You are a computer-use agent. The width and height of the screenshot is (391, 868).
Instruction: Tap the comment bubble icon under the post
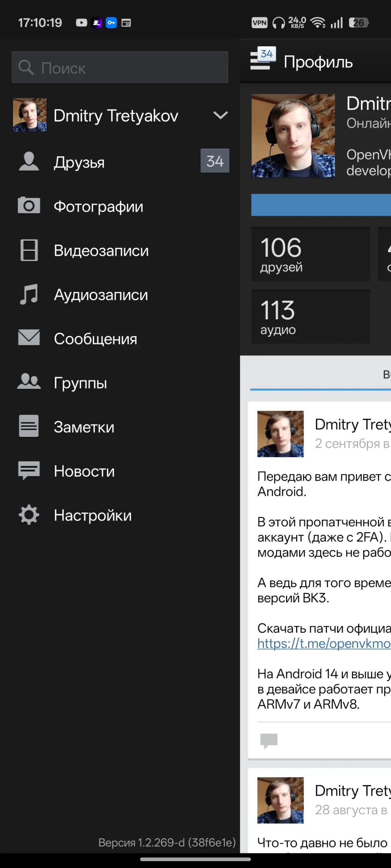pyautogui.click(x=269, y=741)
